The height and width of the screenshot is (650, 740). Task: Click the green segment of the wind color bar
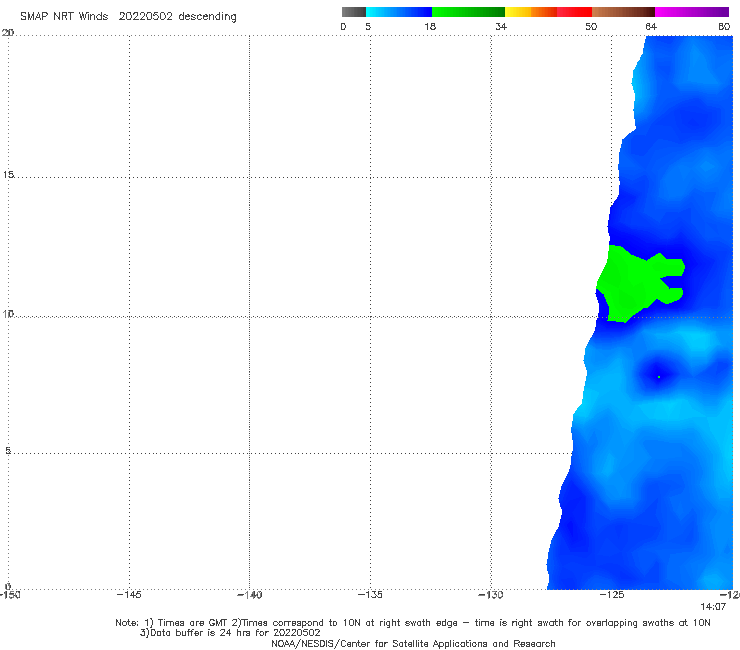(468, 12)
